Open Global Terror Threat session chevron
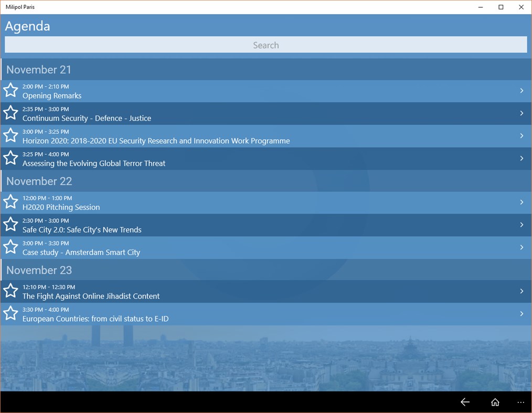 pos(522,158)
